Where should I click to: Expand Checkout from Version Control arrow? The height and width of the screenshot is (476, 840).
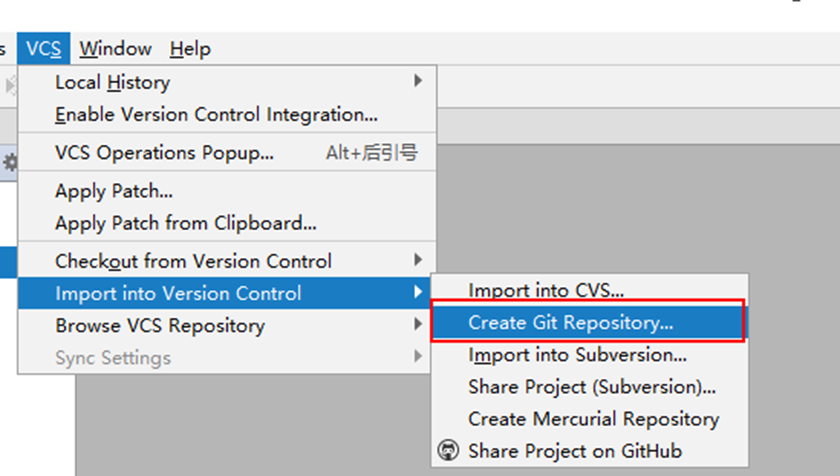pos(418,260)
